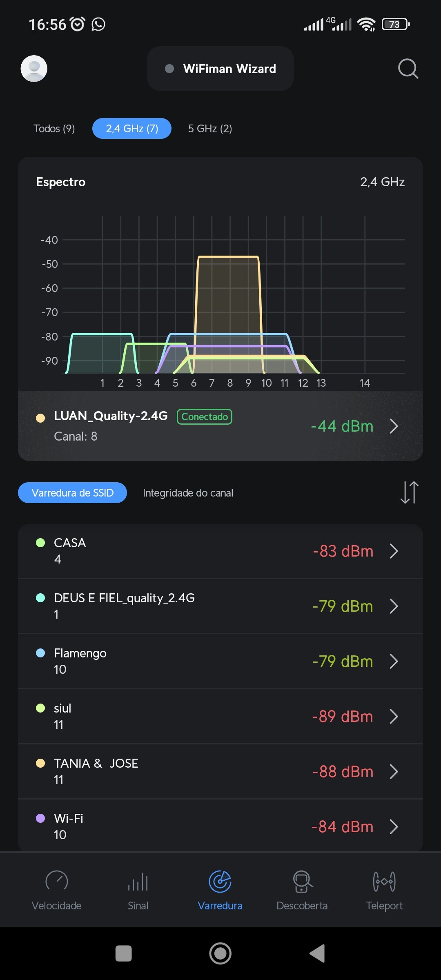Open the Descoberta device discovery icon
This screenshot has height=980, width=441.
point(302,882)
